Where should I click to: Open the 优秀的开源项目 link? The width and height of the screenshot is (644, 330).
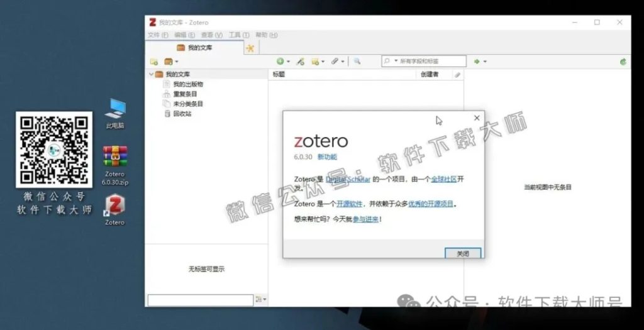pos(431,204)
